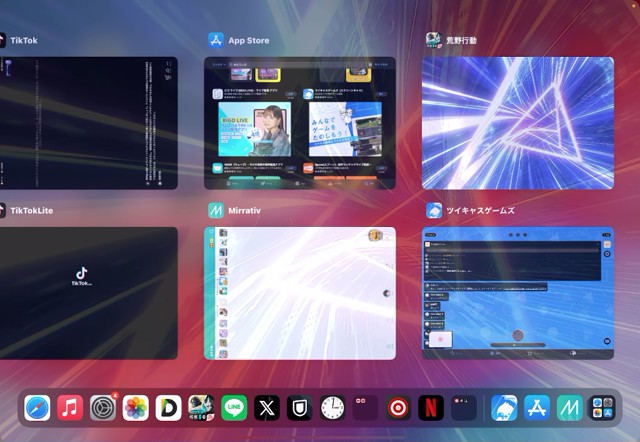
Task: Open Settings with the red badge
Action: coord(103,408)
